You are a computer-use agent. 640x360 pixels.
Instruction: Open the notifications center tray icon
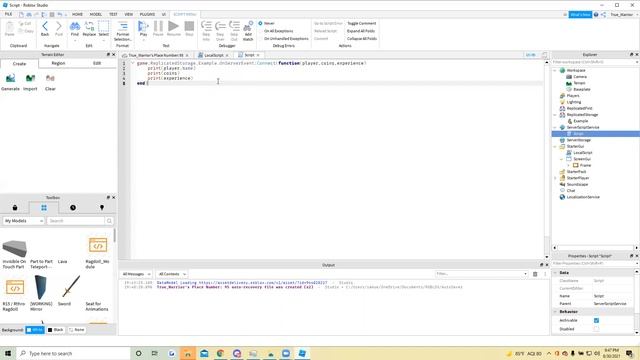(629, 353)
